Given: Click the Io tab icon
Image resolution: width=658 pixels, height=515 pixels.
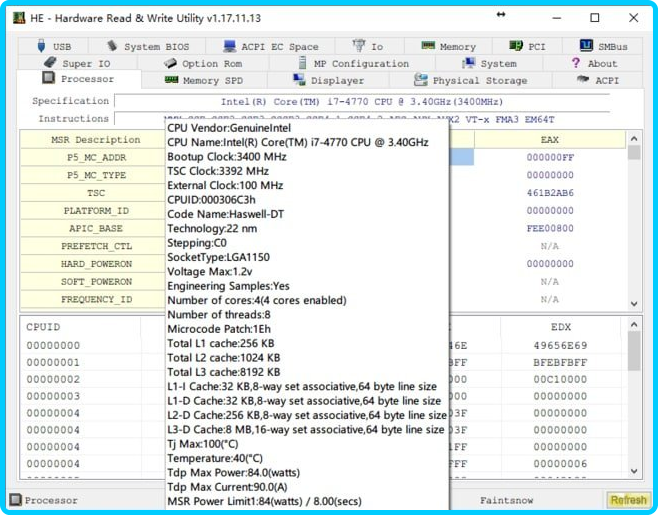Looking at the screenshot, I should tap(359, 46).
